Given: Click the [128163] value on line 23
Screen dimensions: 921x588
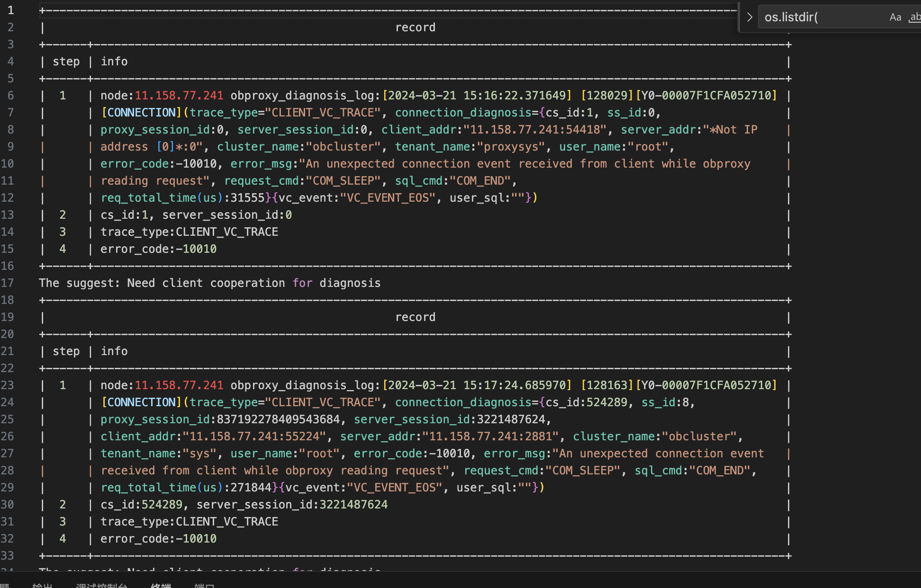Looking at the screenshot, I should (x=607, y=385).
